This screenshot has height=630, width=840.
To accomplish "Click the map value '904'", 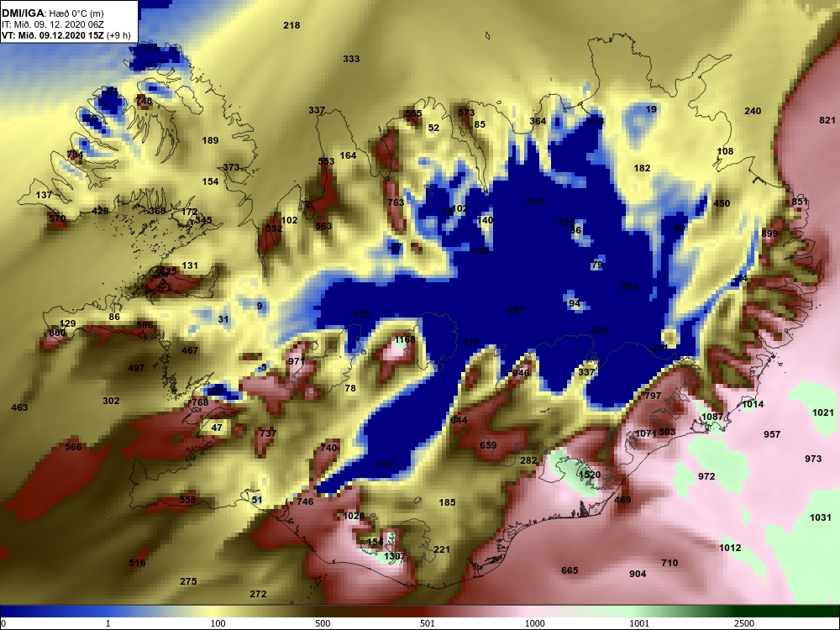I will pyautogui.click(x=638, y=574).
